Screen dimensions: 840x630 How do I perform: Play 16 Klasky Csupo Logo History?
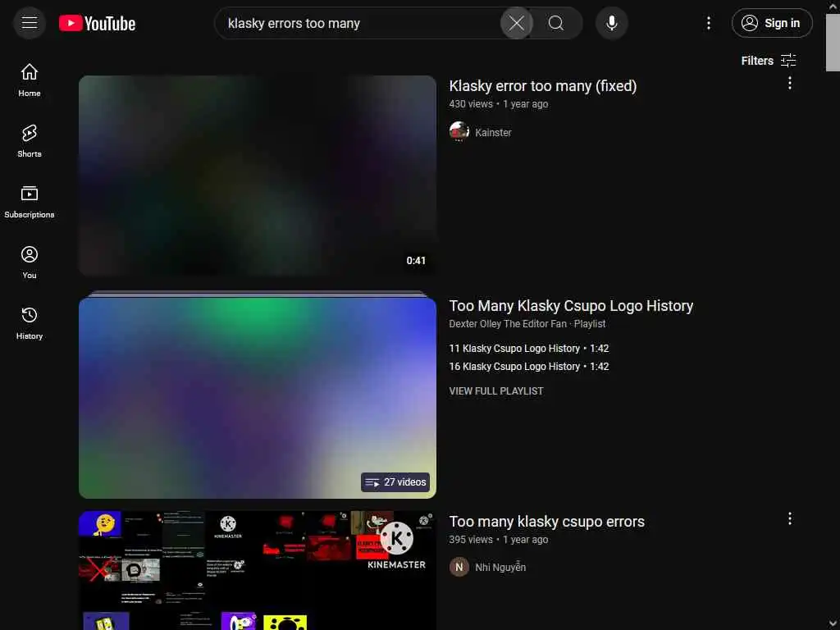[x=529, y=367]
